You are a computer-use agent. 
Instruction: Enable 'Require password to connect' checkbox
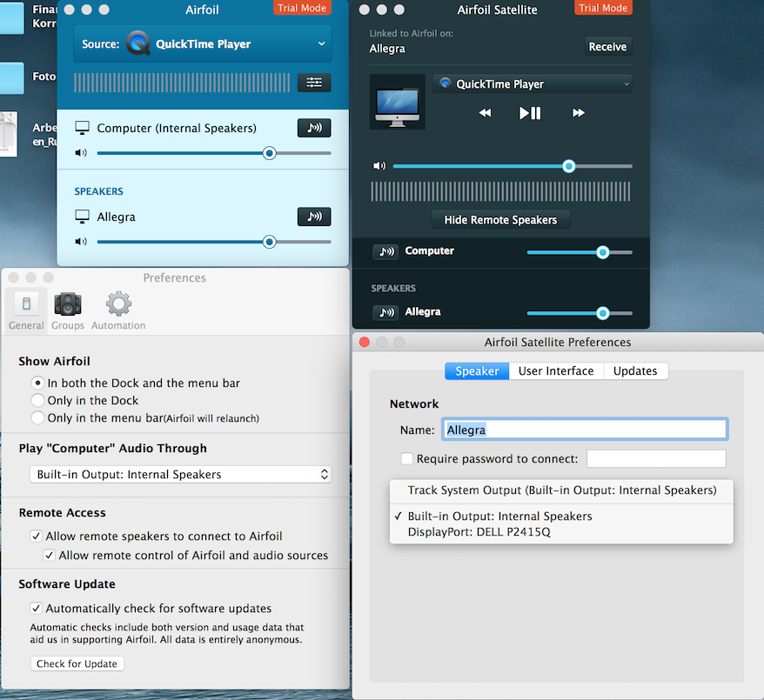point(407,458)
